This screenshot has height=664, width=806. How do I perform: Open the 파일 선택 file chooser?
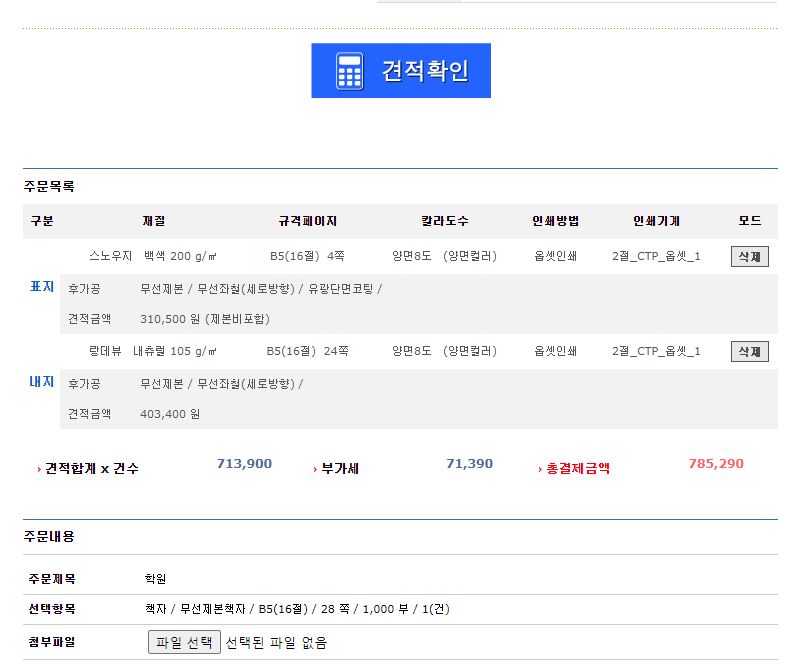(184, 642)
